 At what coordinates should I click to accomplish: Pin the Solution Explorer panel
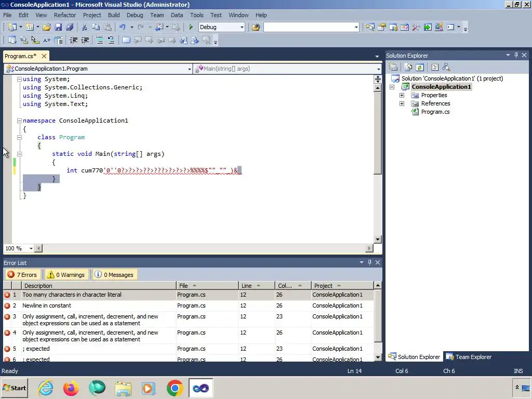pos(516,55)
